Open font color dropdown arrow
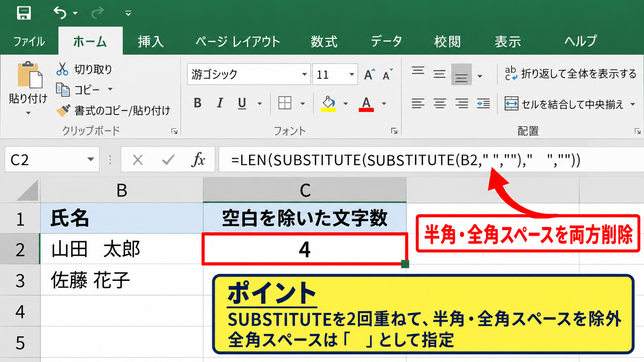This screenshot has height=362, width=644. pos(384,104)
